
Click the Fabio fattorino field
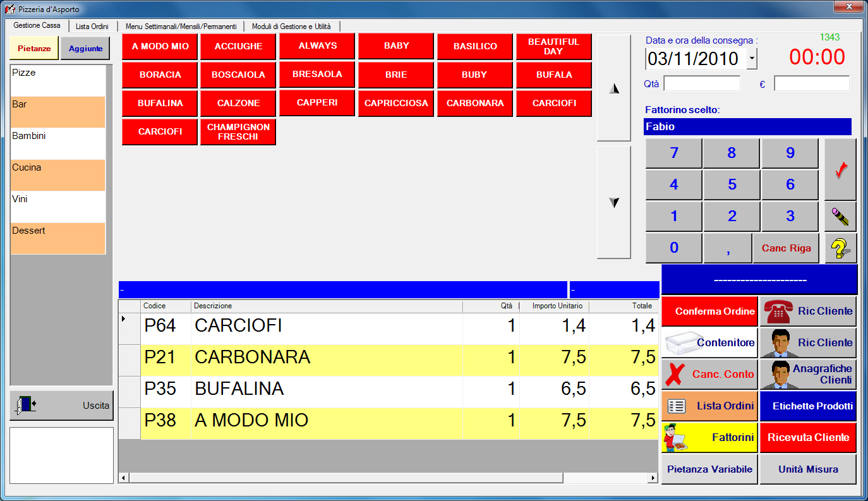pyautogui.click(x=747, y=126)
